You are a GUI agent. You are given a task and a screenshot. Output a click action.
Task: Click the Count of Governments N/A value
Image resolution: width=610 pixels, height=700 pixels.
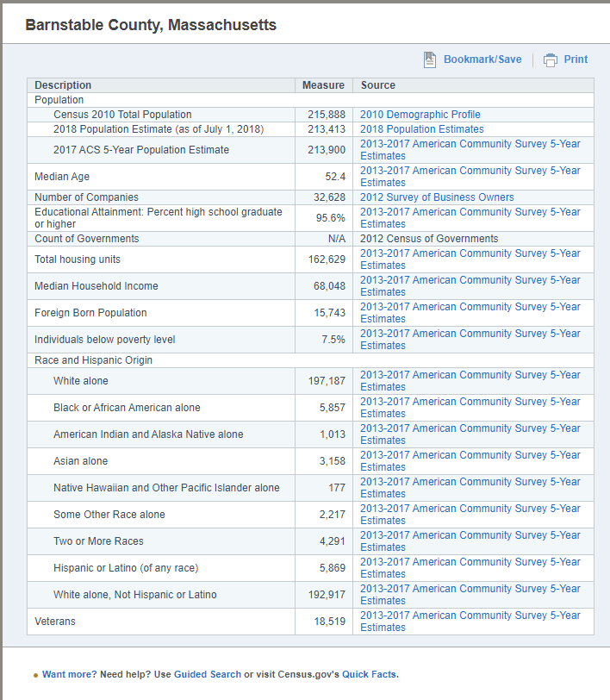[337, 239]
